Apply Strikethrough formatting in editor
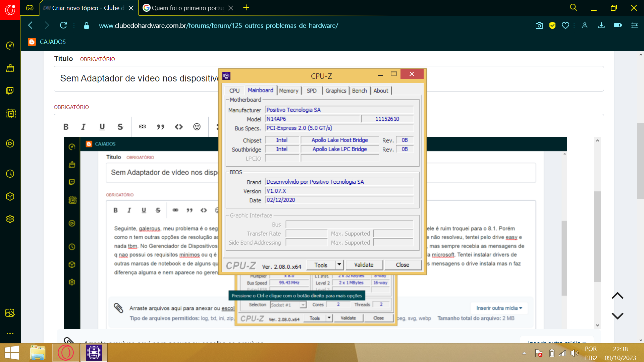The height and width of the screenshot is (362, 644). [120, 127]
